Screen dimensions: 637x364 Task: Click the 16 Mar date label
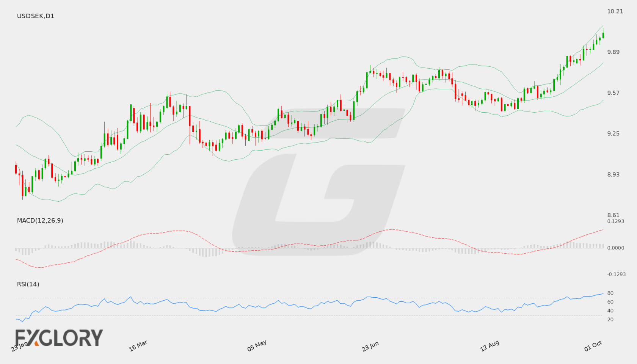tap(138, 346)
